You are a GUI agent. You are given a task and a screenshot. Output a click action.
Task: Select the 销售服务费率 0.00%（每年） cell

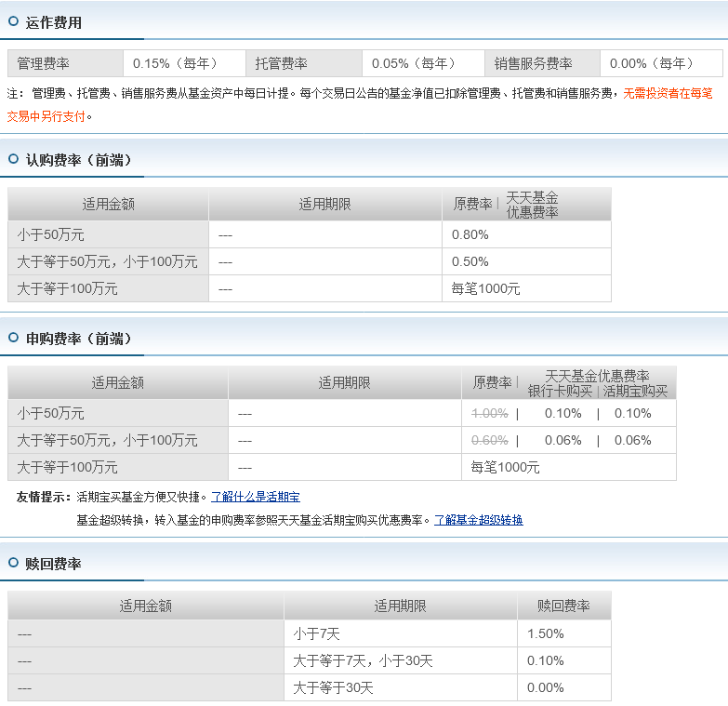pos(661,63)
